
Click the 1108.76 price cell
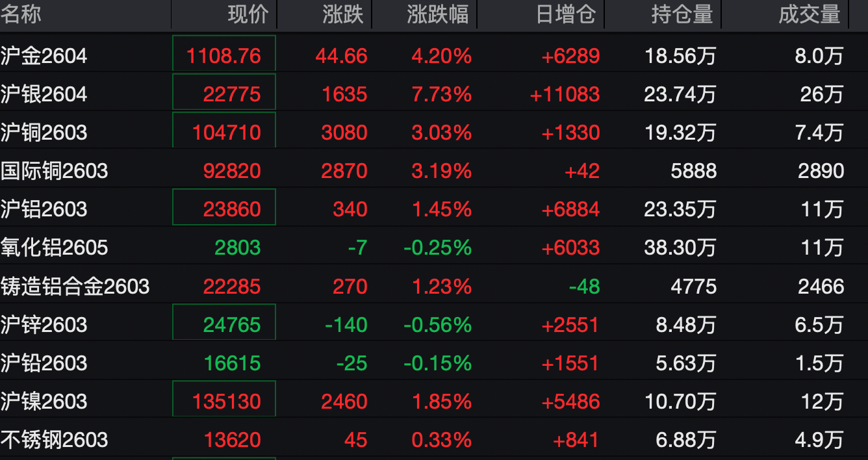point(224,57)
